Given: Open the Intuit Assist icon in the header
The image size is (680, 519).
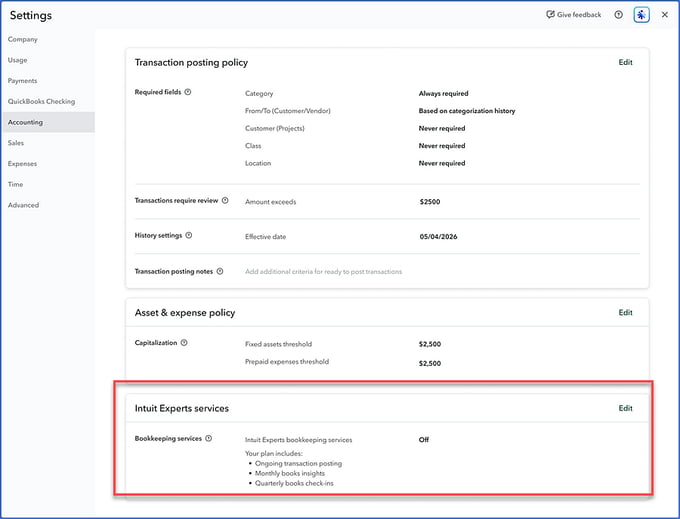Looking at the screenshot, I should [641, 15].
